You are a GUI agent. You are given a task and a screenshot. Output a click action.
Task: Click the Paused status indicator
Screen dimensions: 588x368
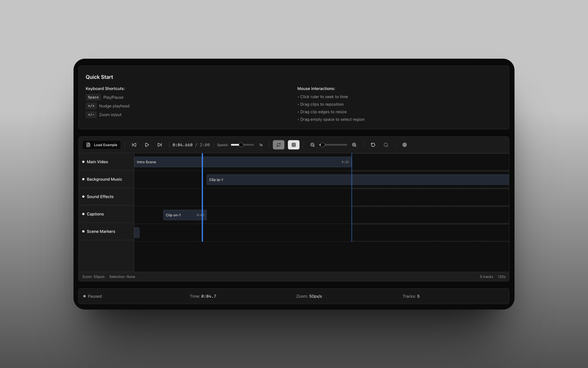[x=93, y=296]
